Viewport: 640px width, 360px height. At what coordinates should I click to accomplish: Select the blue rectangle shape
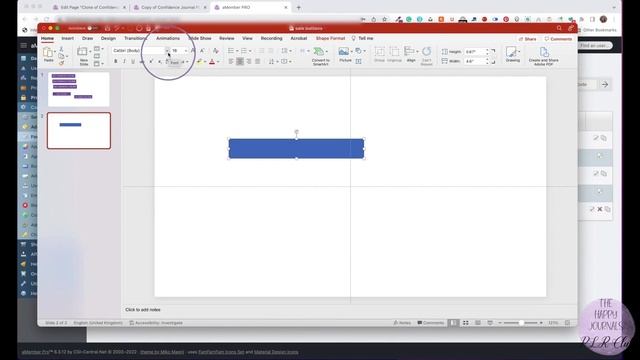pyautogui.click(x=296, y=149)
